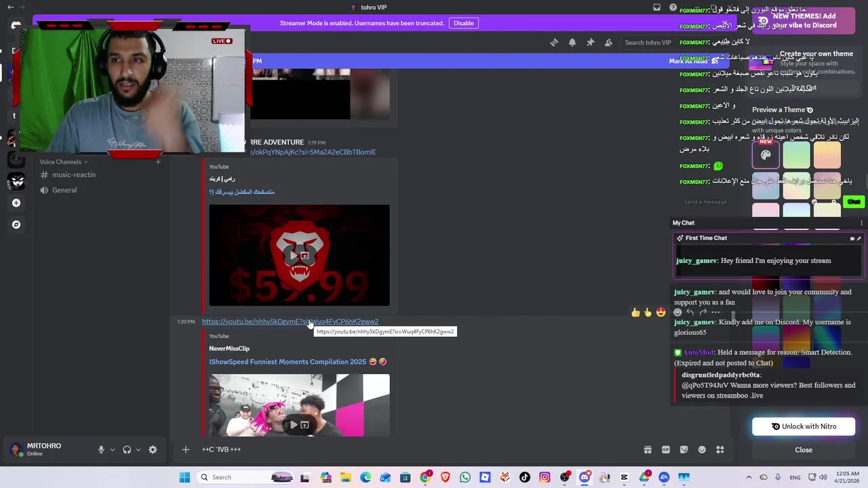Open the GIF picker

pos(666,449)
